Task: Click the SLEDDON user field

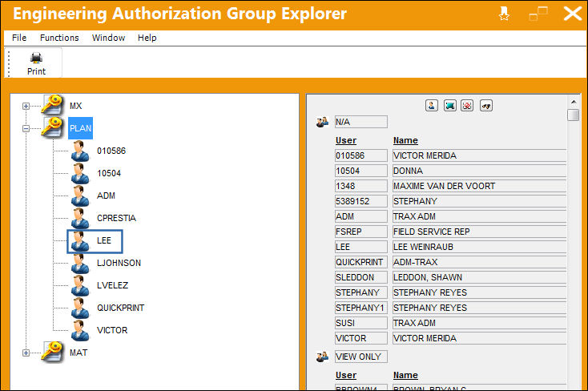Action: click(361, 277)
